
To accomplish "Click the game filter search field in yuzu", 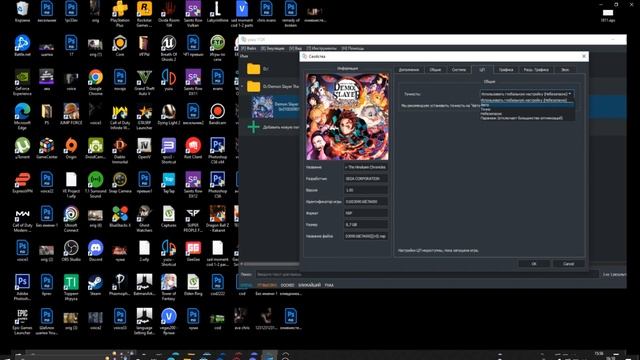I will click(x=427, y=274).
